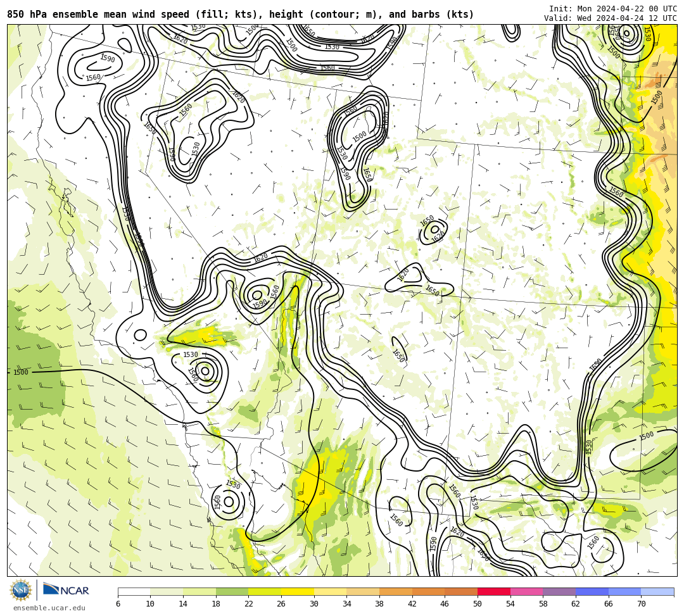
Task: Click the colorbar tick label 50
Action: [x=478, y=604]
